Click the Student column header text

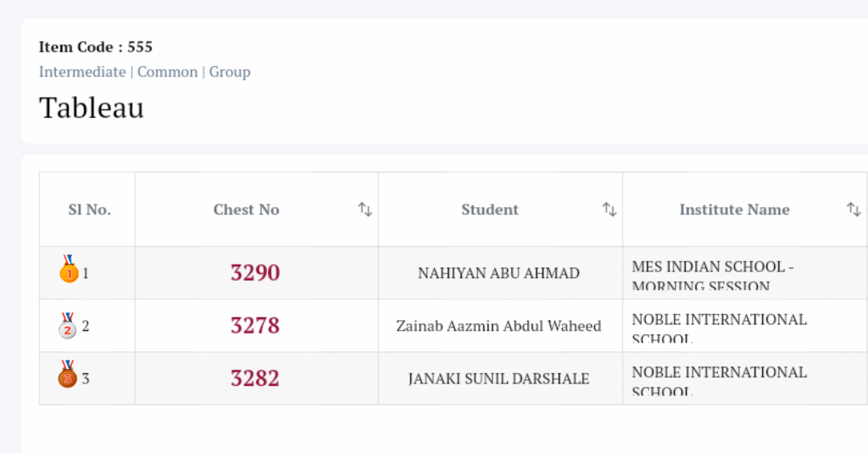click(x=489, y=210)
